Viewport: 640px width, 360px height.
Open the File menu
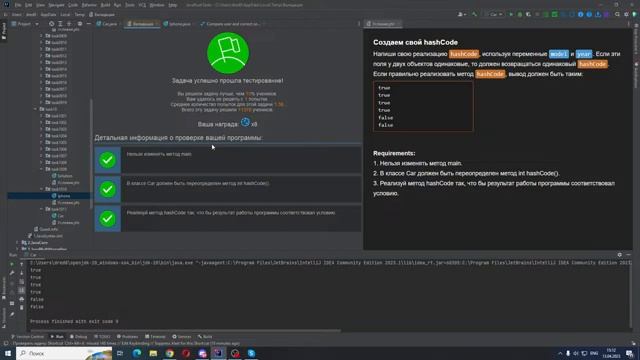point(18,5)
